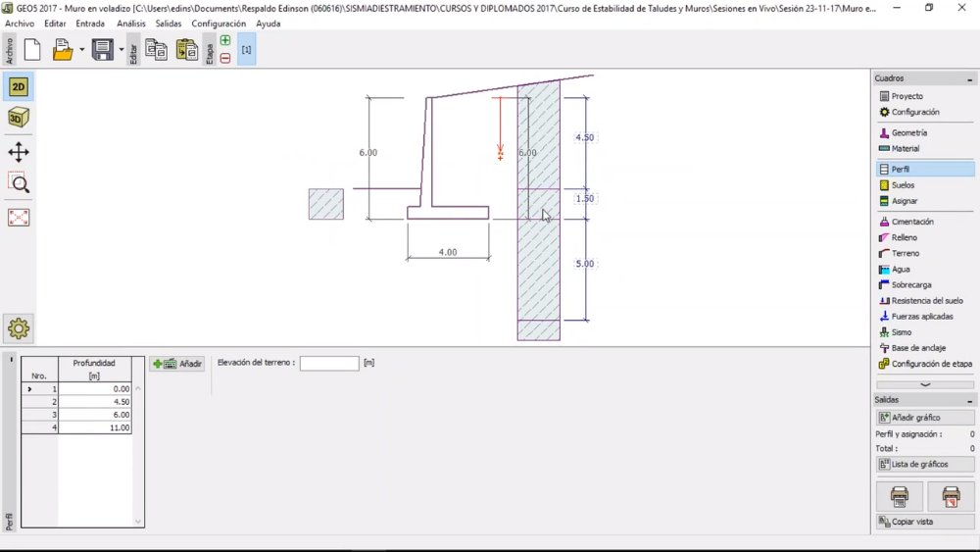Image resolution: width=980 pixels, height=552 pixels.
Task: Open Configuración de etapa frame
Action: 924,364
